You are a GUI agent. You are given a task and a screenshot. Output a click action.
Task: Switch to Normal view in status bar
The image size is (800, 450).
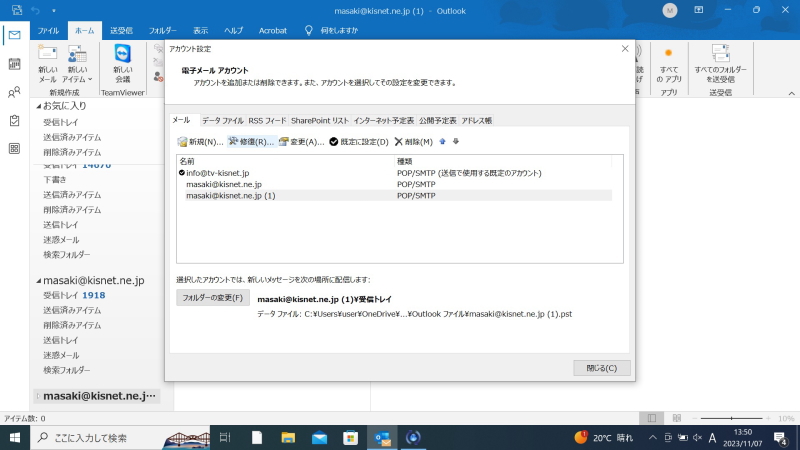pyautogui.click(x=652, y=418)
